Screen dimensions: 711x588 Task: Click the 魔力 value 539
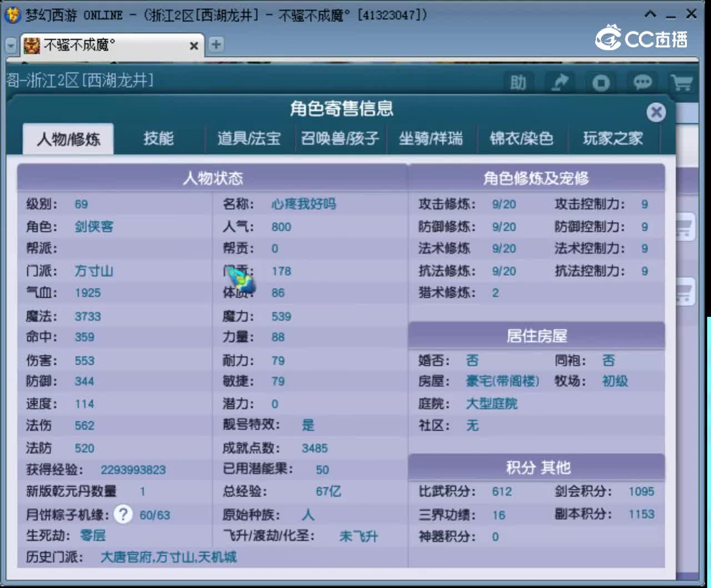281,316
